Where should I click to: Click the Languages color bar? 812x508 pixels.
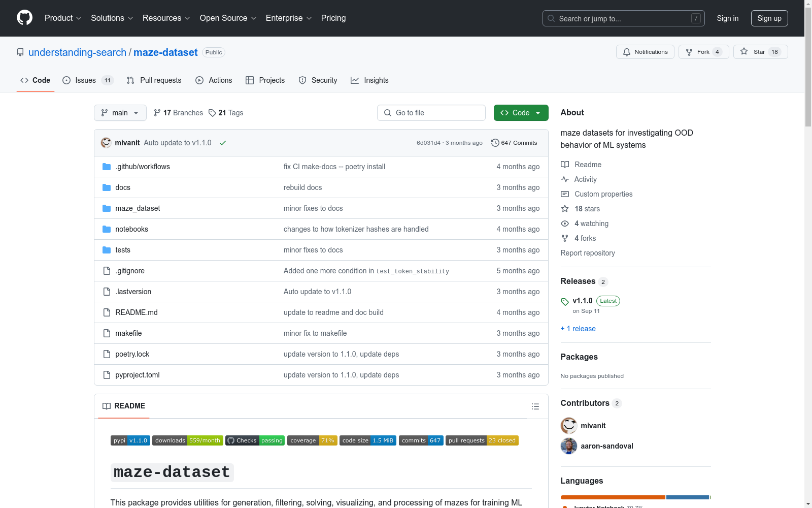point(635,497)
